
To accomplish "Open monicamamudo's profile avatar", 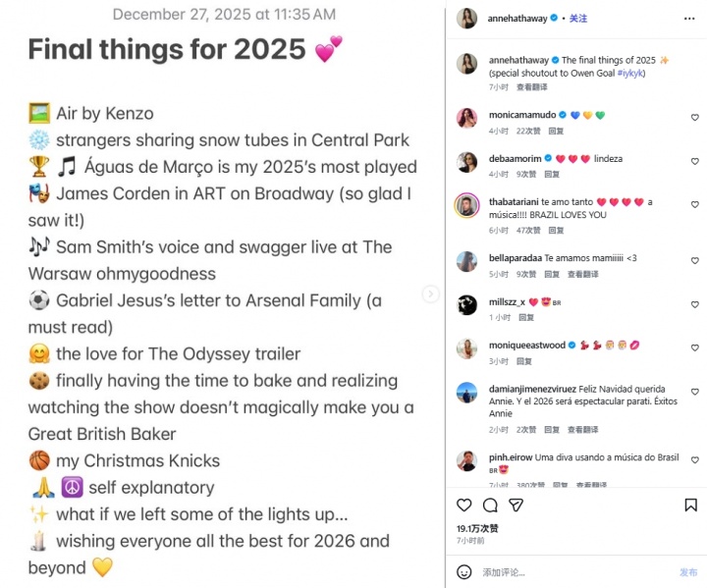I will (x=467, y=118).
